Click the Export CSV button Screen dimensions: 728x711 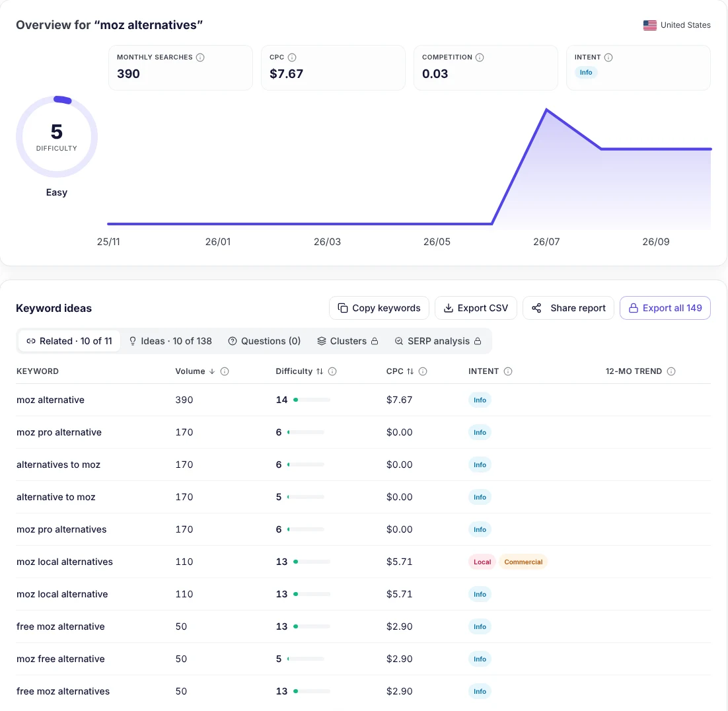click(x=476, y=308)
